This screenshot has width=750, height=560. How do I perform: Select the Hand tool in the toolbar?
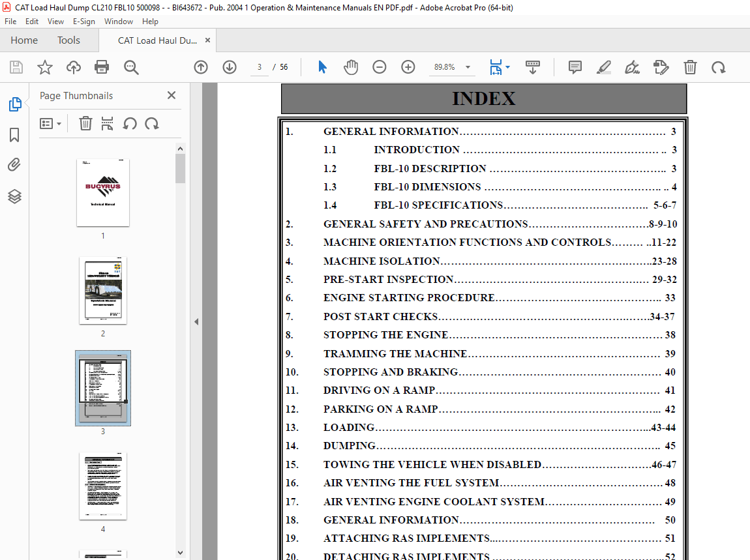tap(351, 66)
